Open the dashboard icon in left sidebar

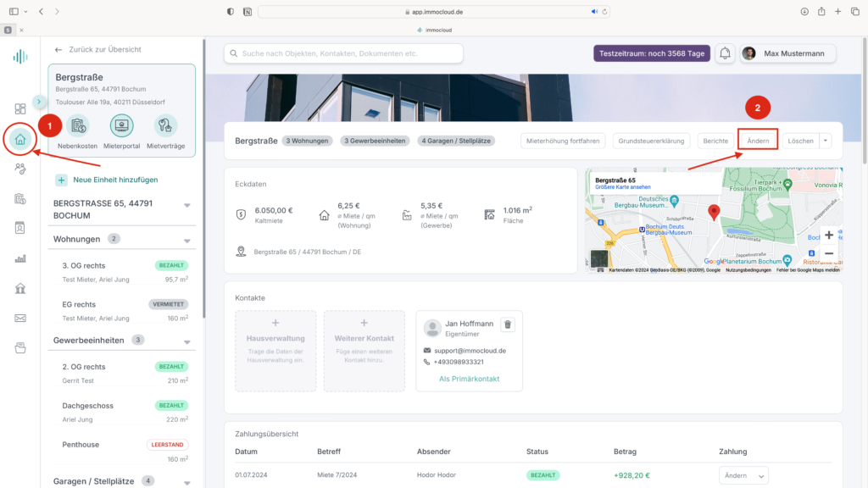[x=20, y=109]
